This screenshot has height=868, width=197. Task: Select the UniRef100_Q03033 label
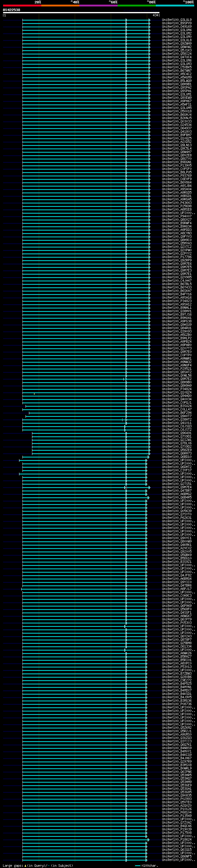[x=177, y=121]
